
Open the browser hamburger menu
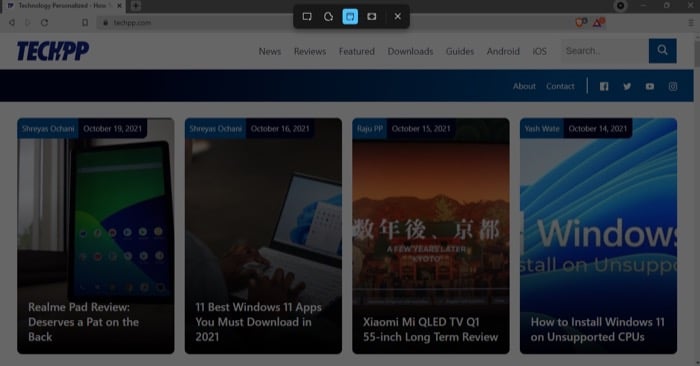point(691,23)
